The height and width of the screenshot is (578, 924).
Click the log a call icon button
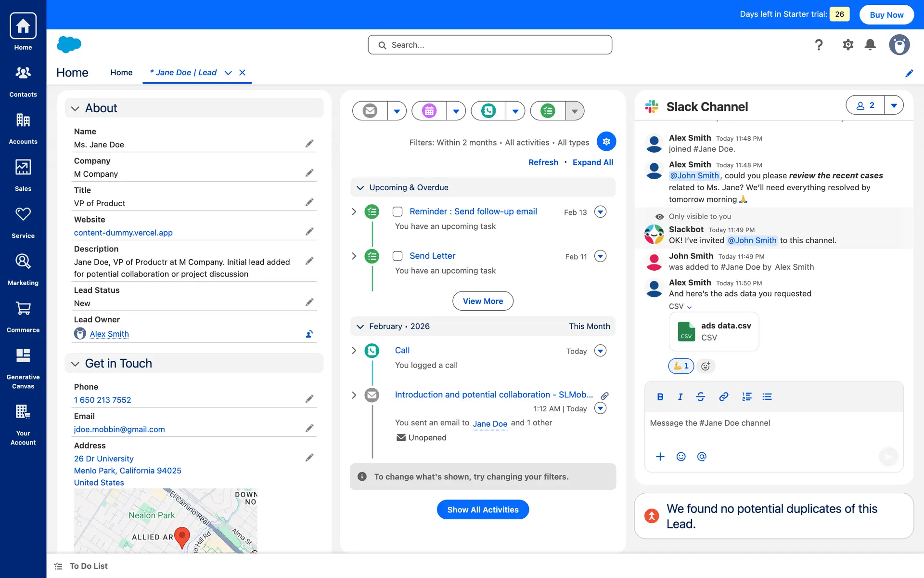[488, 111]
